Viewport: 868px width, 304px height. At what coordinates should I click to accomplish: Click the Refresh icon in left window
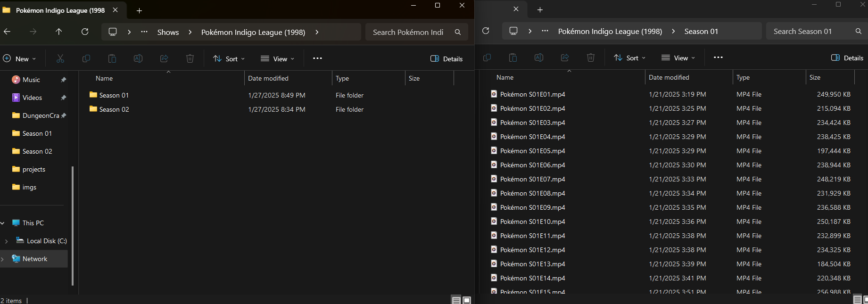pos(85,32)
